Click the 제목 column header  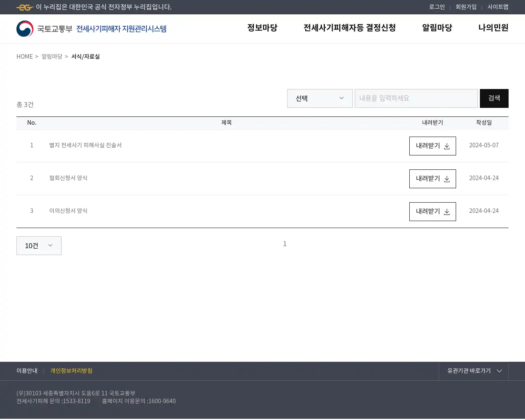point(226,123)
